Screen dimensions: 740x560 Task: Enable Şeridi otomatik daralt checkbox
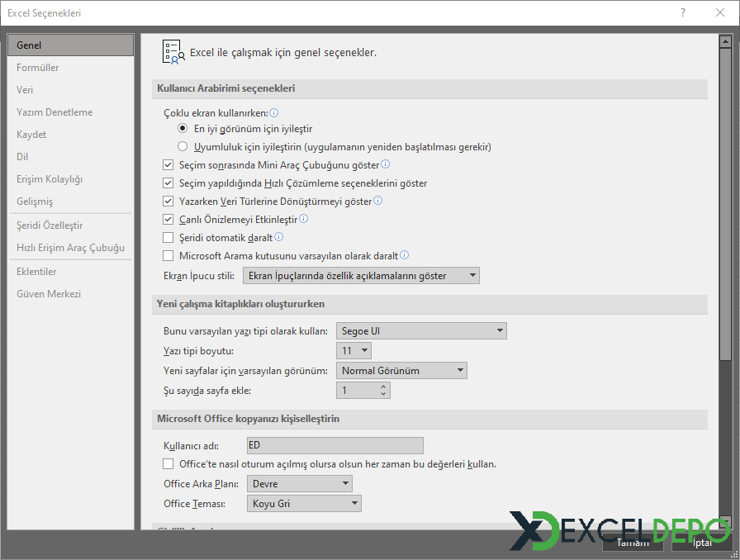tap(168, 237)
